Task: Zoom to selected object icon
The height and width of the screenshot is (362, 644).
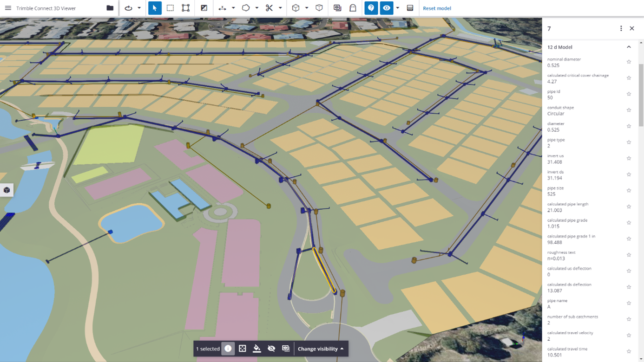Action: pos(243,349)
